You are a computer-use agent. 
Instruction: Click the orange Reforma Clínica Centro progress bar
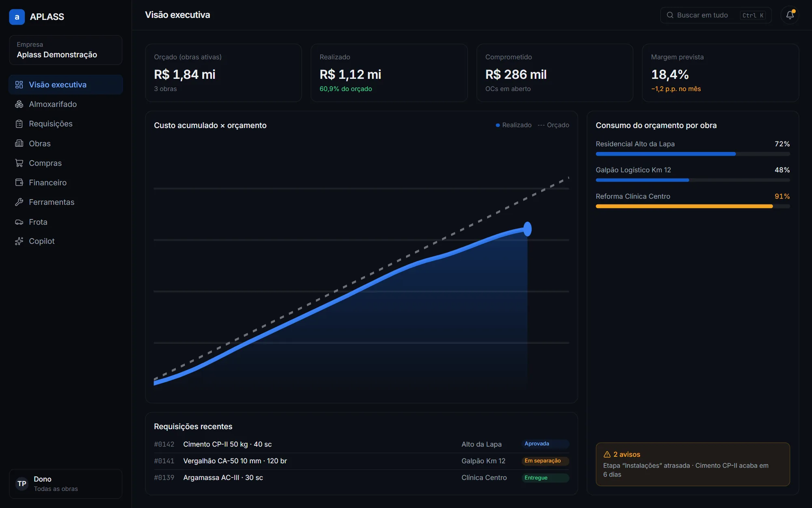(x=693, y=206)
